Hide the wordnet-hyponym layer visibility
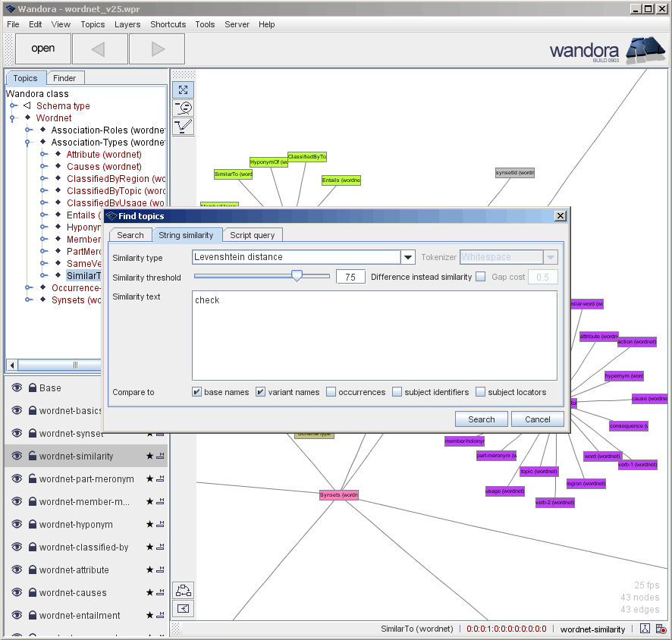Image resolution: width=672 pixels, height=640 pixels. point(16,524)
